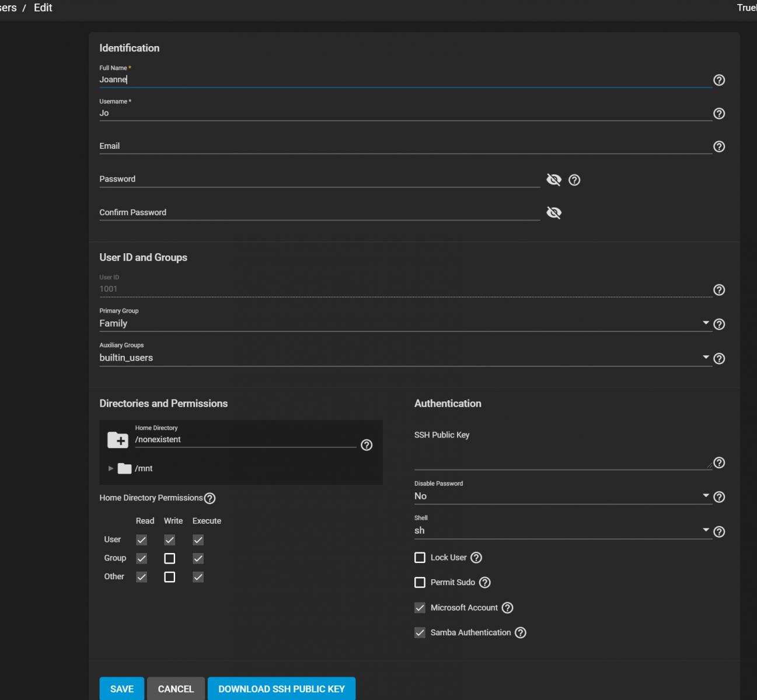The height and width of the screenshot is (700, 757).
Task: Open help icon beside Password field
Action: click(x=574, y=180)
